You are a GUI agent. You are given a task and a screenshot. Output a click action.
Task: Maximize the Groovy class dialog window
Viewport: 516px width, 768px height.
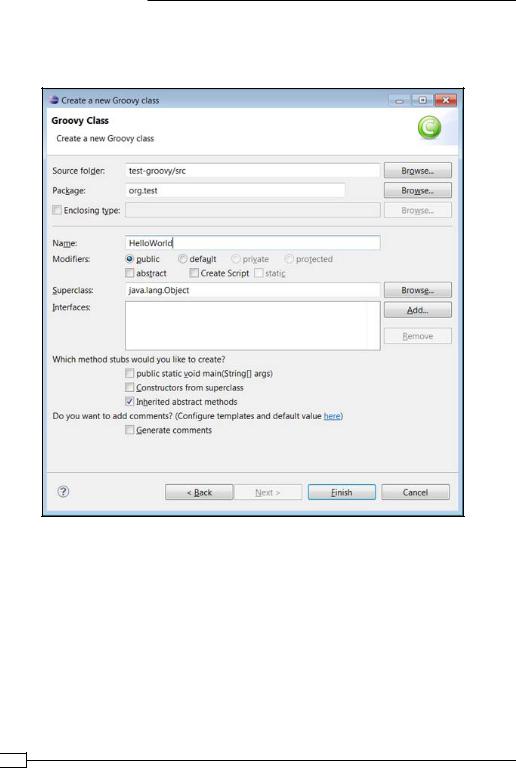tap(422, 100)
